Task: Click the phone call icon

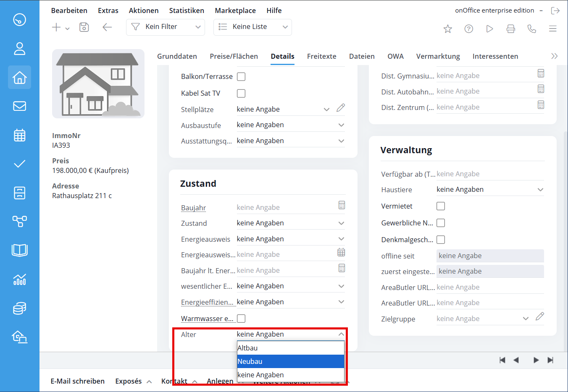Action: (532, 29)
